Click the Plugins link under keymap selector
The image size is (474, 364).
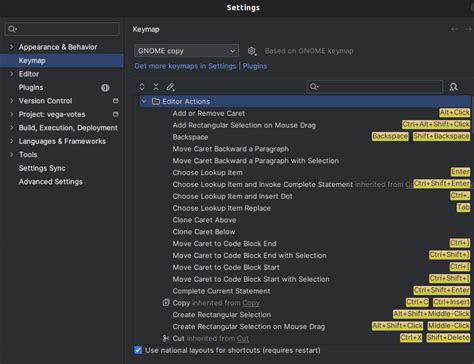point(255,66)
